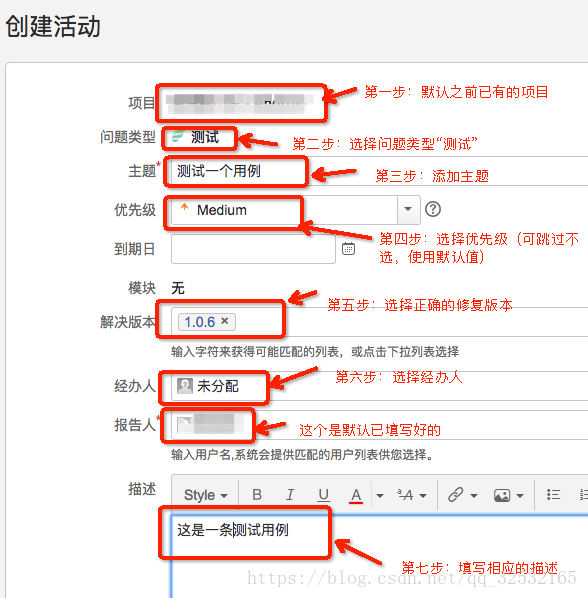This screenshot has width=588, height=598.
Task: Click the Medium priority arrow icon
Action: (x=185, y=207)
